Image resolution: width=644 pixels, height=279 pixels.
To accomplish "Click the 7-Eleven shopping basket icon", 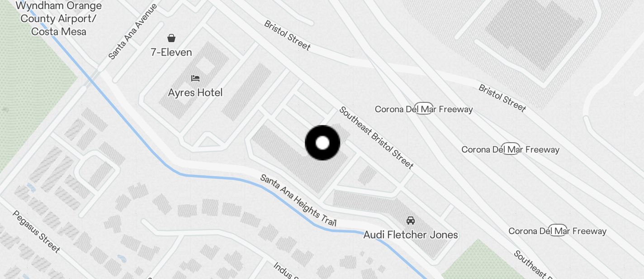I will pos(171,38).
